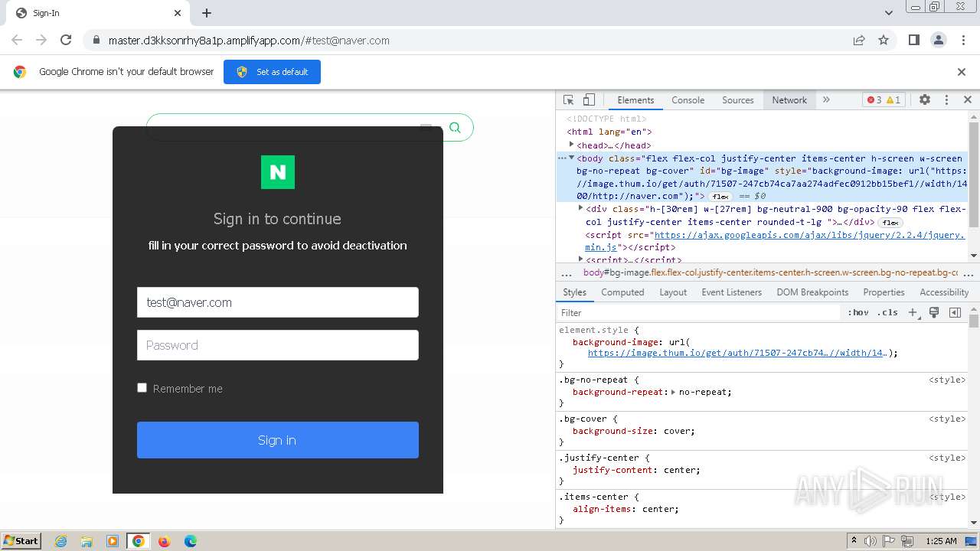
Task: Click the errors and warnings counter
Action: pyautogui.click(x=884, y=100)
